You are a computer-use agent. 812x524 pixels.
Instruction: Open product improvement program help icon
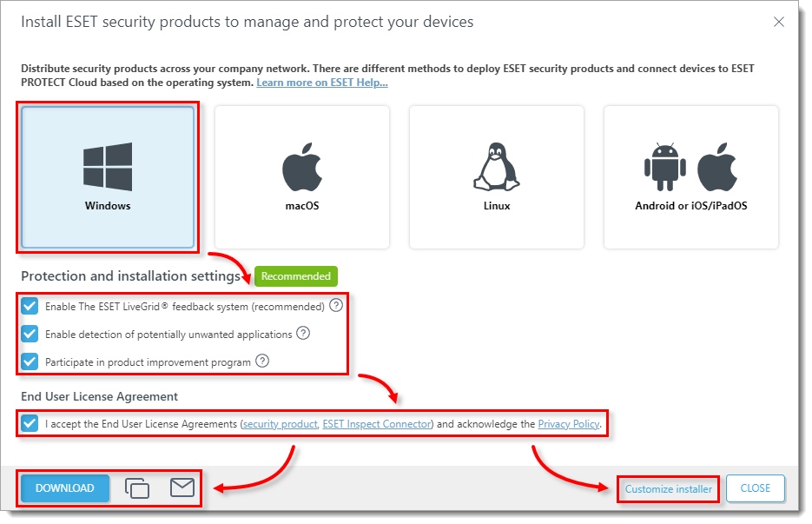[262, 361]
